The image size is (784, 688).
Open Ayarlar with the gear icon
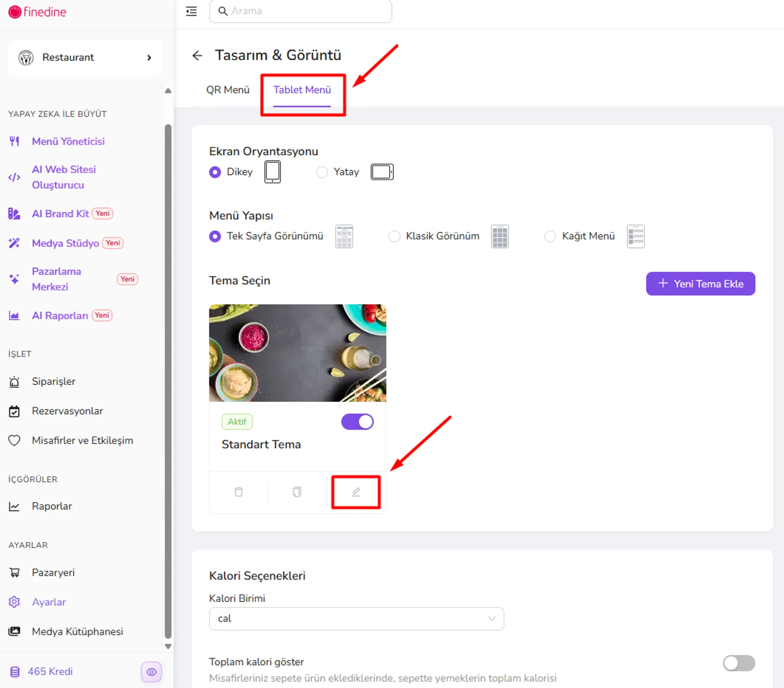point(14,602)
